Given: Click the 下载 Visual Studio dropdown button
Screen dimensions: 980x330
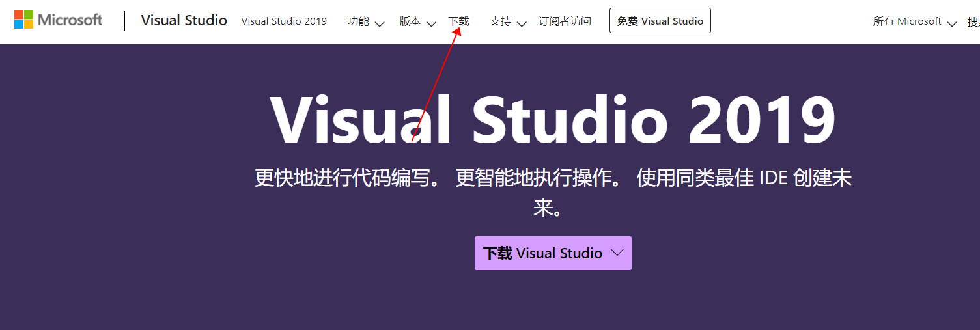Looking at the screenshot, I should [x=553, y=253].
